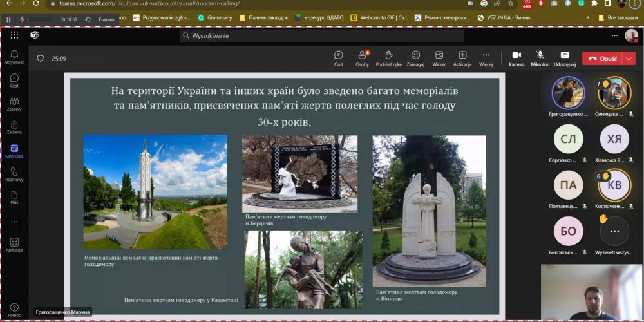The width and height of the screenshot is (644, 322).
Task: Open the Aplikacje button in meeting toolbar
Action: pos(462,58)
